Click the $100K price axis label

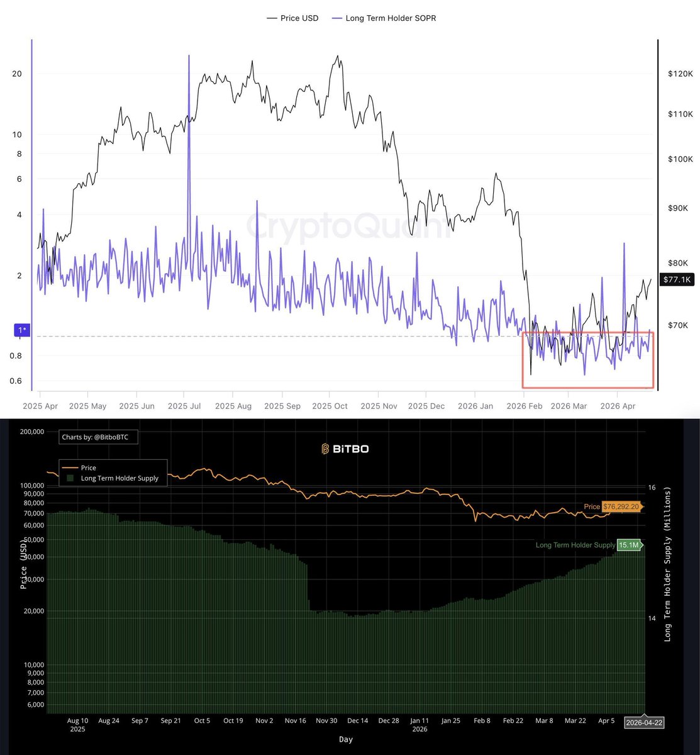[680, 159]
